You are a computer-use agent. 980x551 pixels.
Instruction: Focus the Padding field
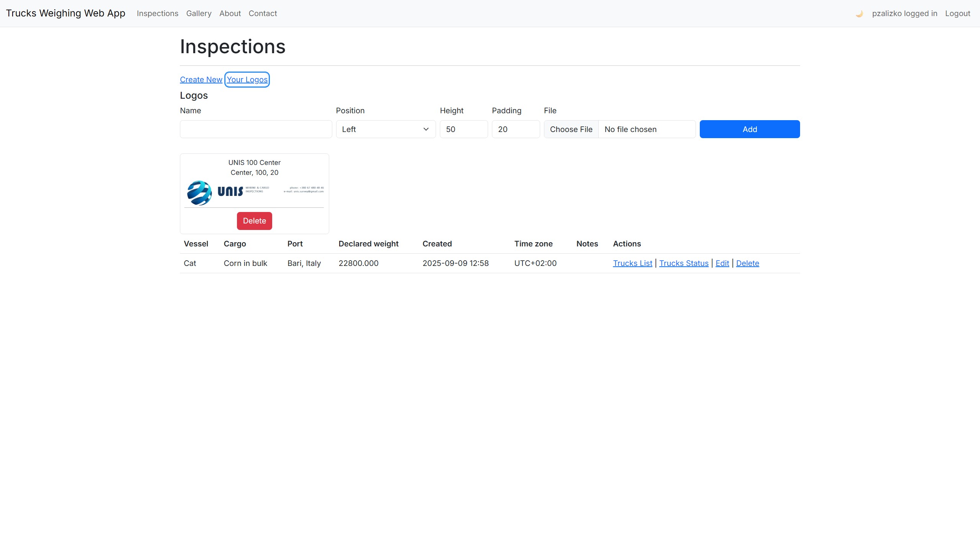pos(515,129)
